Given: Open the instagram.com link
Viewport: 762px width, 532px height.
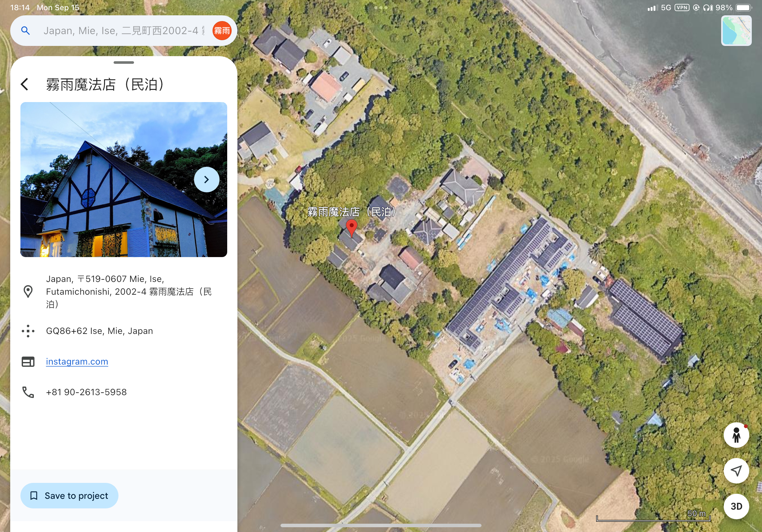Looking at the screenshot, I should 77,361.
